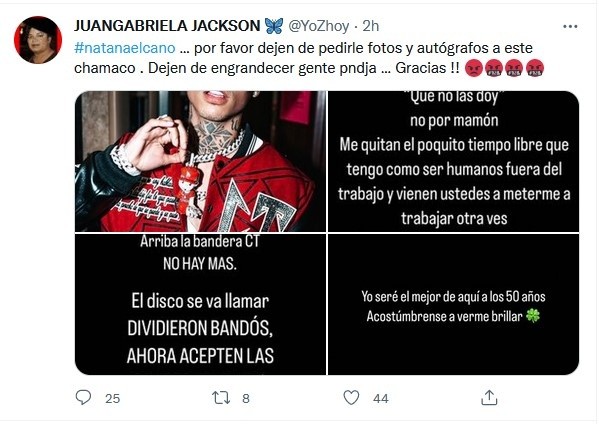Like the tweet with the heart icon
The height and width of the screenshot is (424, 599).
pos(351,398)
